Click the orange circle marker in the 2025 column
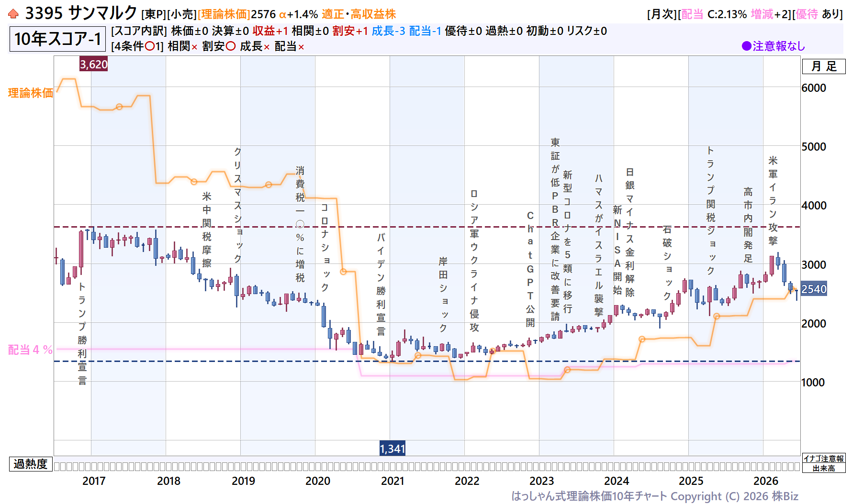The image size is (852, 504). coord(717,316)
